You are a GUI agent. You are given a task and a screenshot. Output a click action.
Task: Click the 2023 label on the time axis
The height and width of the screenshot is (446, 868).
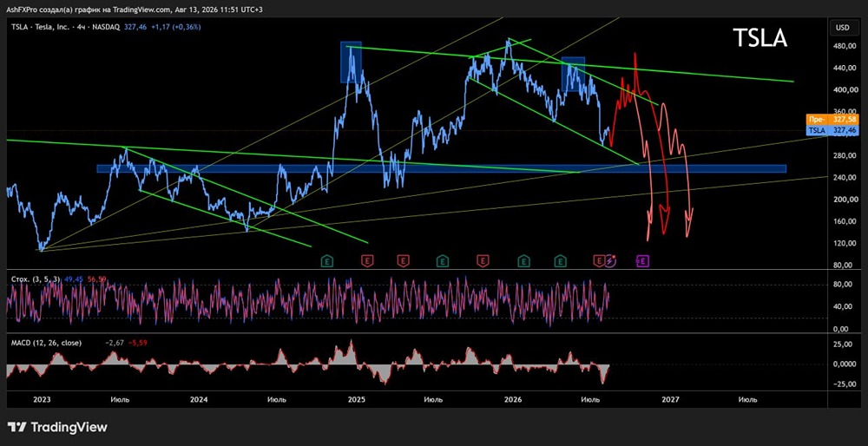(x=42, y=399)
